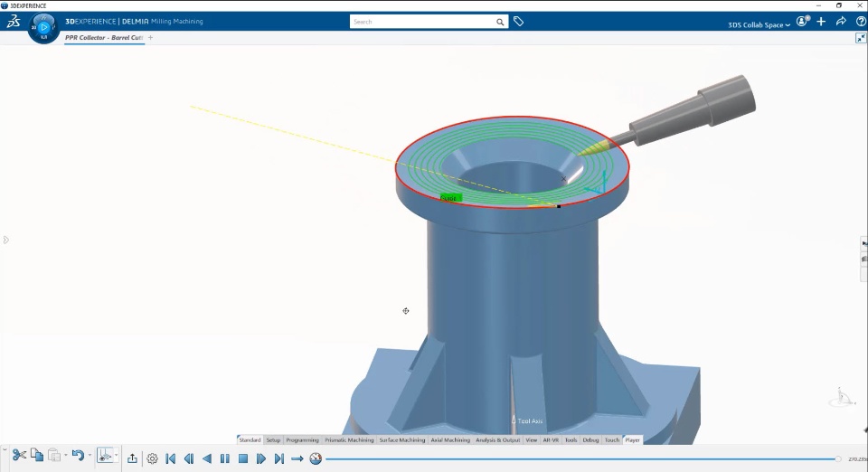Open the Surface Machining tab
Viewport: 868px width, 472px height.
(x=401, y=440)
